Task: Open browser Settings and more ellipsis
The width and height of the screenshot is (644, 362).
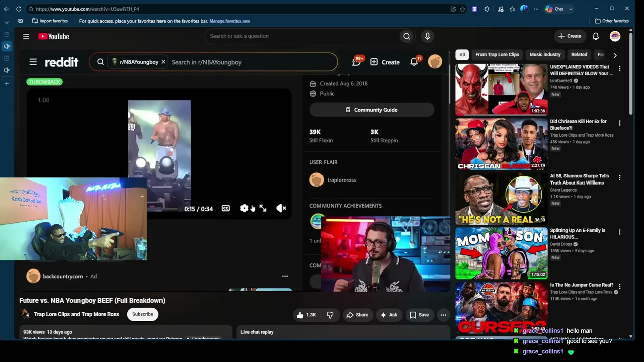Action: pos(536,9)
